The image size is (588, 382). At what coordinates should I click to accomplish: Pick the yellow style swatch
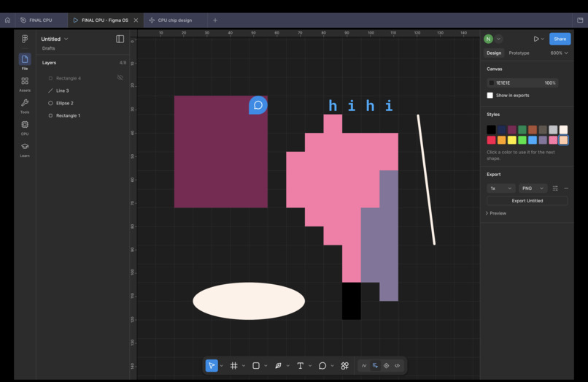point(512,140)
